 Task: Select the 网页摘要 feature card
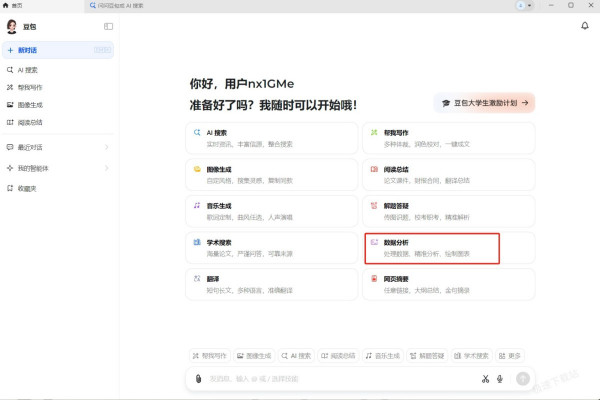tap(449, 284)
